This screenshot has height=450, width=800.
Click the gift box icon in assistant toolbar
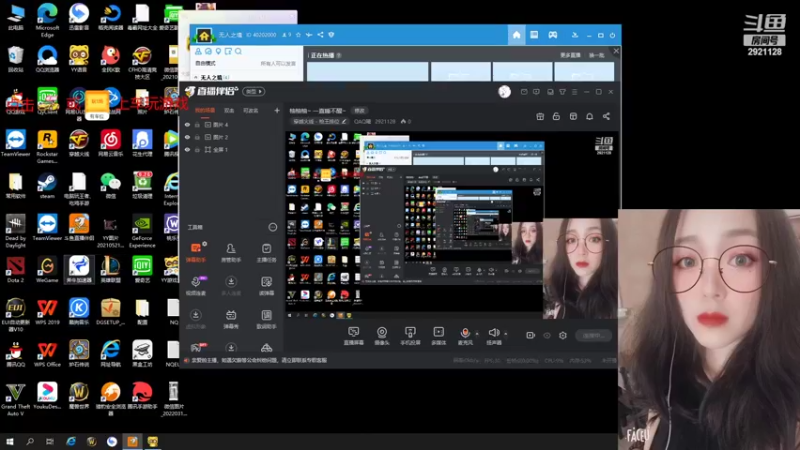(540, 116)
